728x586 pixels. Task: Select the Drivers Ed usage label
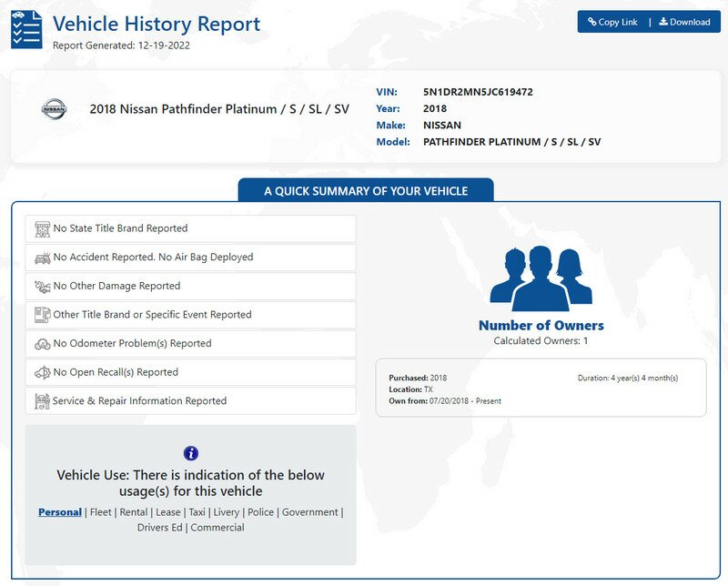point(160,528)
